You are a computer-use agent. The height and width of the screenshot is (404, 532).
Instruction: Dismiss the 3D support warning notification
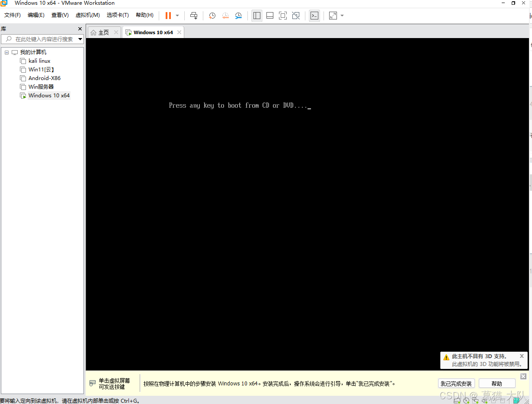pyautogui.click(x=522, y=356)
